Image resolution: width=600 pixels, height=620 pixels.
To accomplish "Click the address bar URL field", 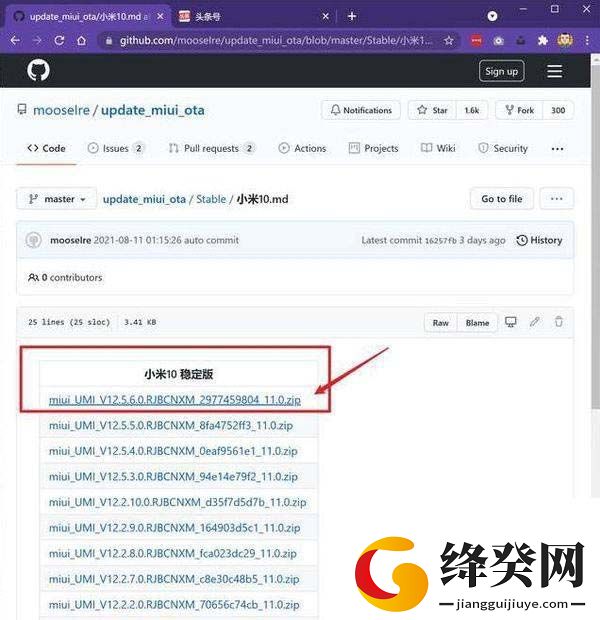I will coord(276,40).
